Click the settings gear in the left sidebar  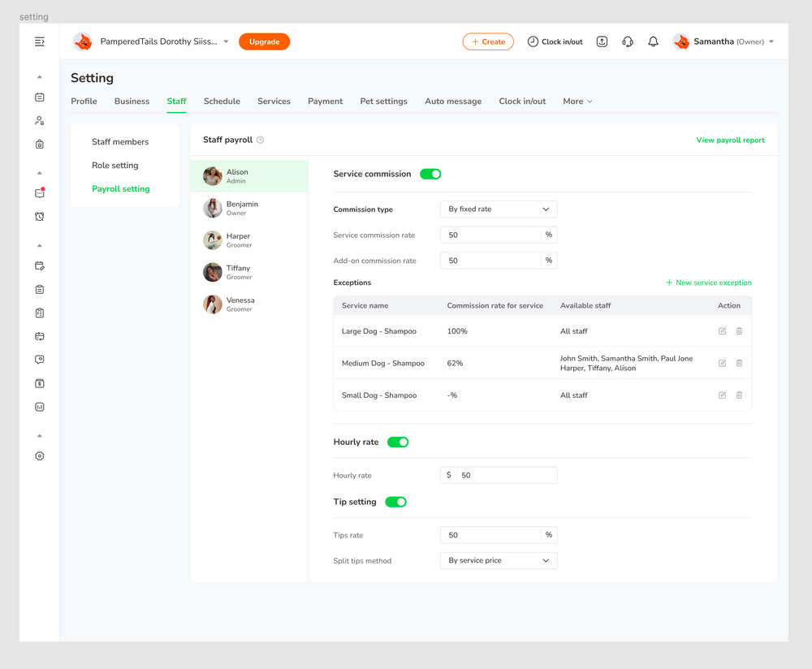(x=39, y=455)
